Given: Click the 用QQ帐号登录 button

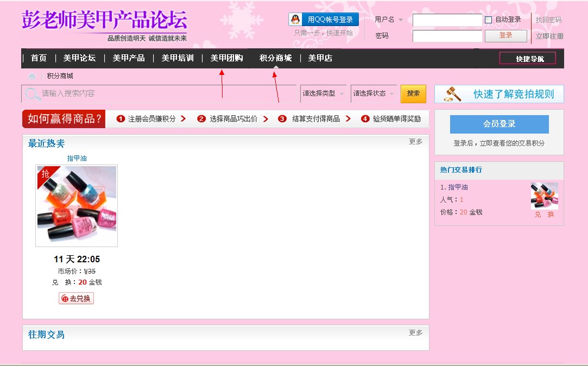Looking at the screenshot, I should (324, 20).
